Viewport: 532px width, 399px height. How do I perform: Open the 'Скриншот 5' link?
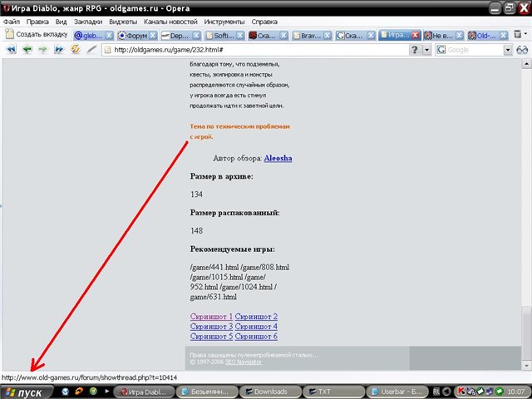211,337
